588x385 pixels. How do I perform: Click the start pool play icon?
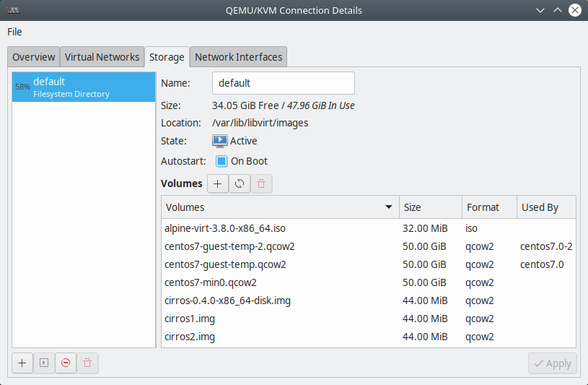44,363
